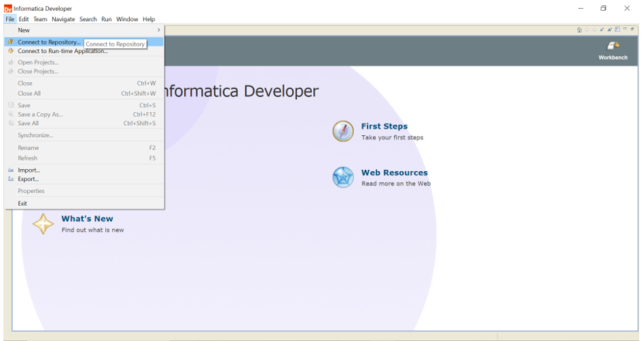Select the New menu entry

click(x=84, y=30)
